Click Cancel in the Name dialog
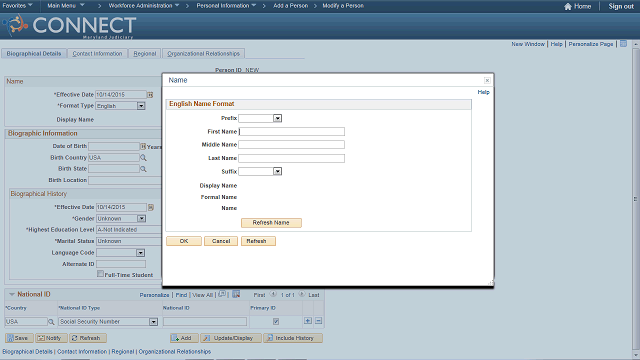Screen dimensions: 640x360 (x=221, y=241)
